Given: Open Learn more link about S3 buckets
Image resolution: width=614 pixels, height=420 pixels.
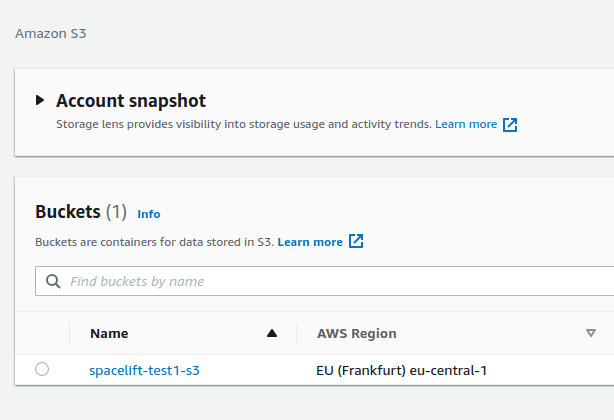Looking at the screenshot, I should pyautogui.click(x=309, y=242).
